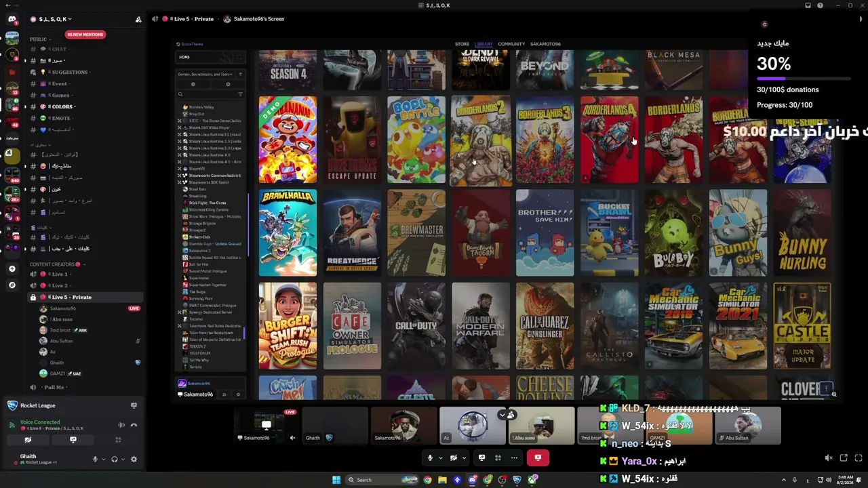Disconnect from voice with hang-up icon
This screenshot has width=868, height=488.
tap(134, 425)
